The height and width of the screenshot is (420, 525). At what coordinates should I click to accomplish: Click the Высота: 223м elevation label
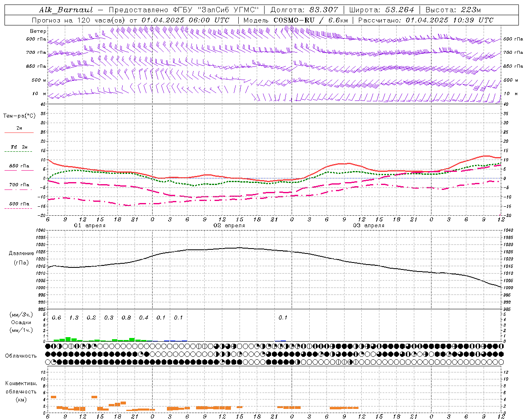tap(453, 10)
